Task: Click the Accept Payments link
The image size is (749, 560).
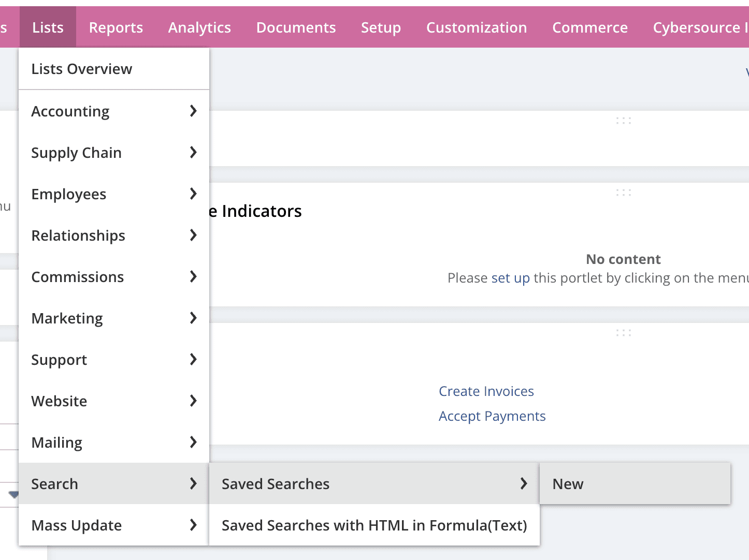Action: click(492, 416)
